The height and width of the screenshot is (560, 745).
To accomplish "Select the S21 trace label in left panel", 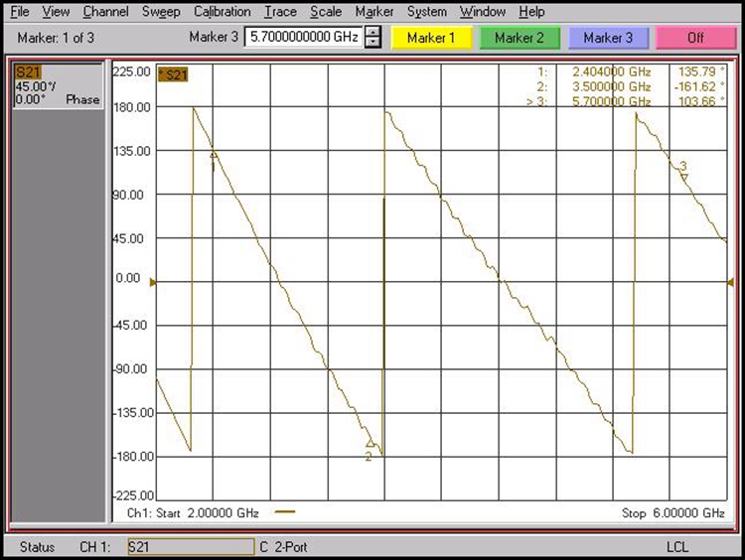I will pos(28,72).
